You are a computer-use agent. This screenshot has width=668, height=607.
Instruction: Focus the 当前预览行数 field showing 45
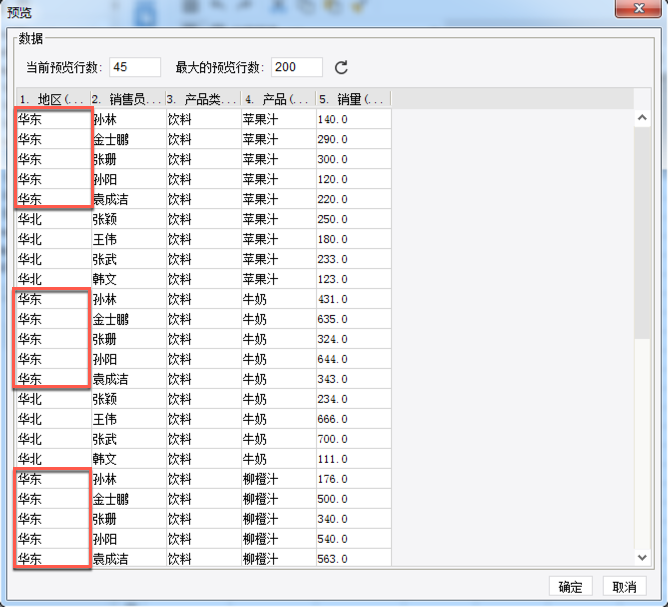pyautogui.click(x=135, y=67)
